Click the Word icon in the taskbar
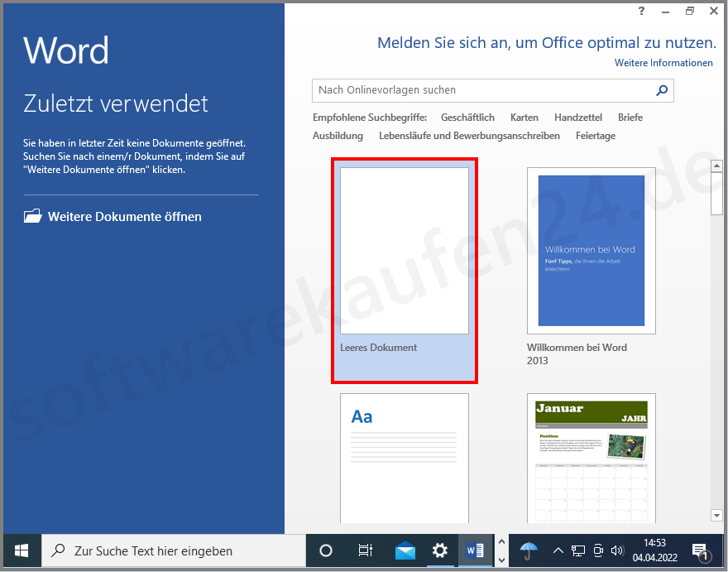728x572 pixels. coord(475,550)
